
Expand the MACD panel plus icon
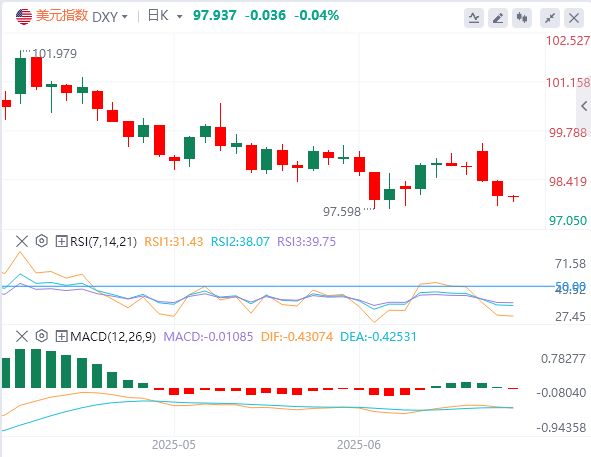click(x=61, y=336)
